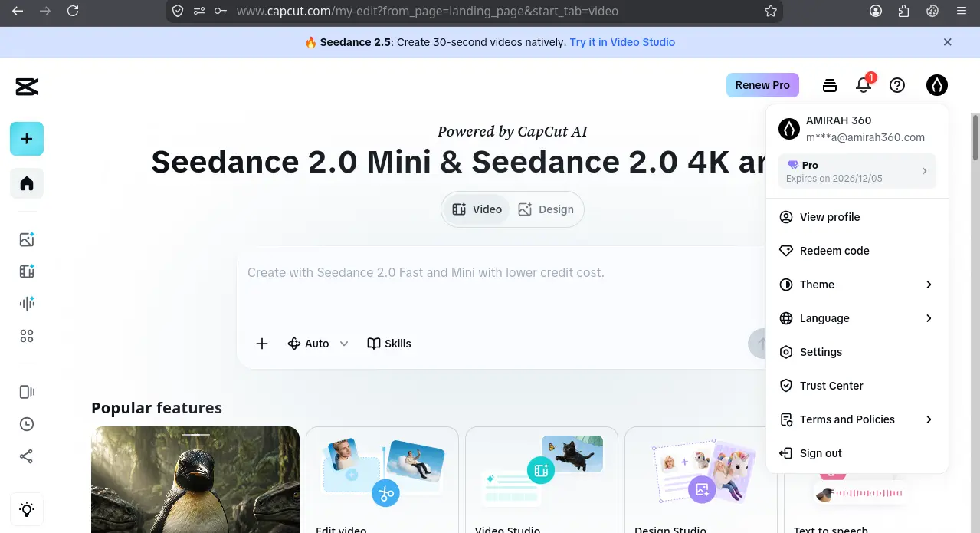Open the video projects sidebar icon
This screenshot has height=533, width=980.
[27, 392]
